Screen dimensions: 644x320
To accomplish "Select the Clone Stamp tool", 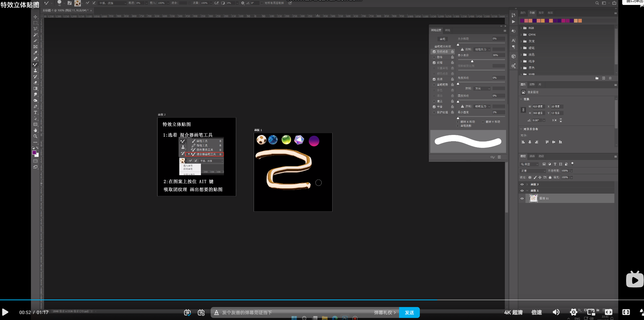I will (36, 71).
